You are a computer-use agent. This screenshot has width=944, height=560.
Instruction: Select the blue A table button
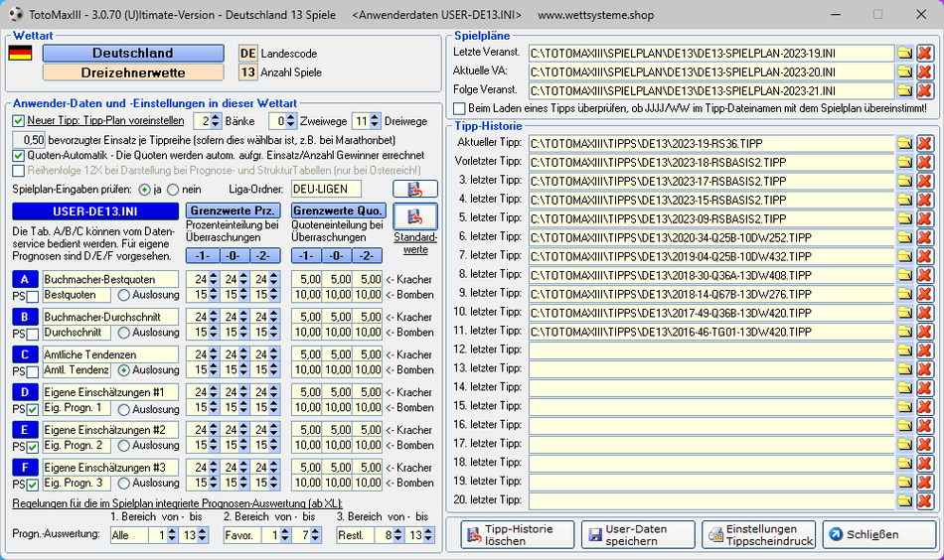click(x=25, y=279)
